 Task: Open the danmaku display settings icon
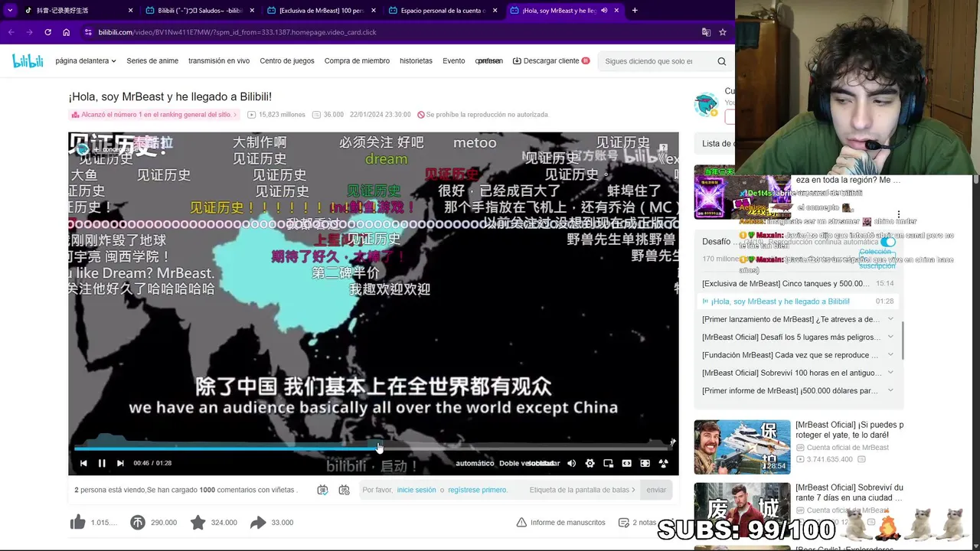tap(344, 490)
